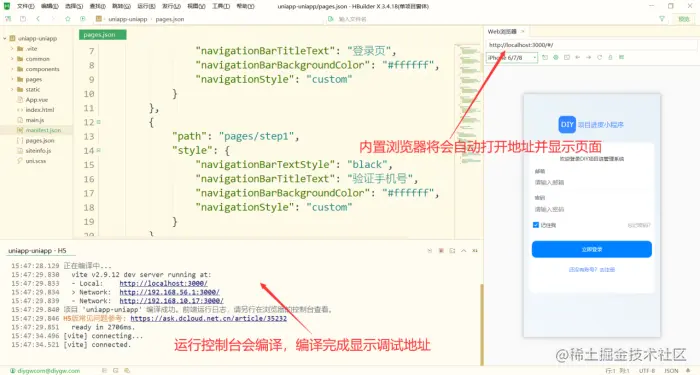Close the Web浏览器 tab
Image resolution: width=700 pixels, height=376 pixels.
523,32
